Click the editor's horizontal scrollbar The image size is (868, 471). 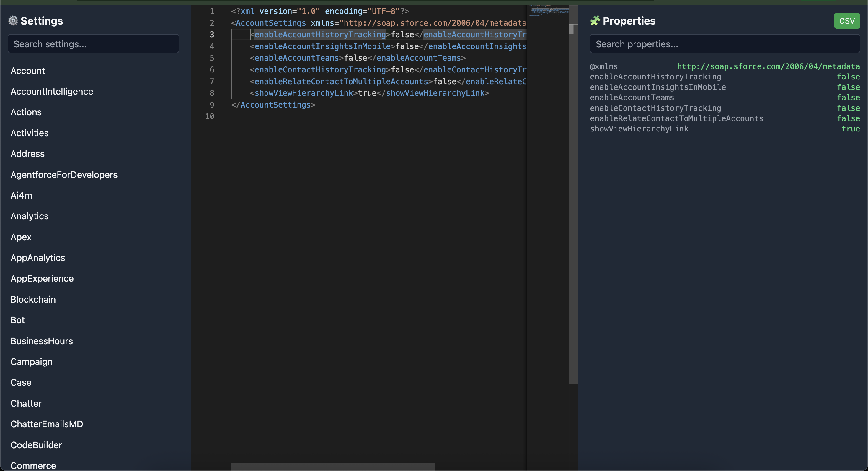pyautogui.click(x=333, y=467)
